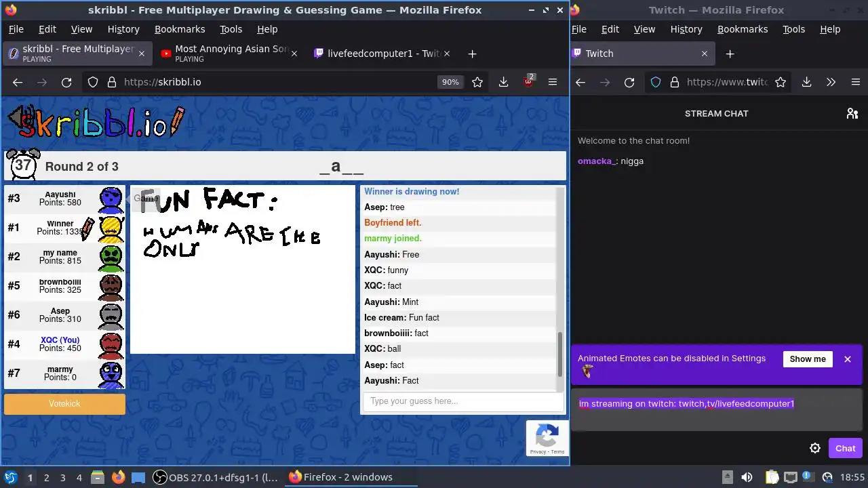Open the start menu icon in the taskbar
Viewport: 868px width, 488px height.
[10, 477]
